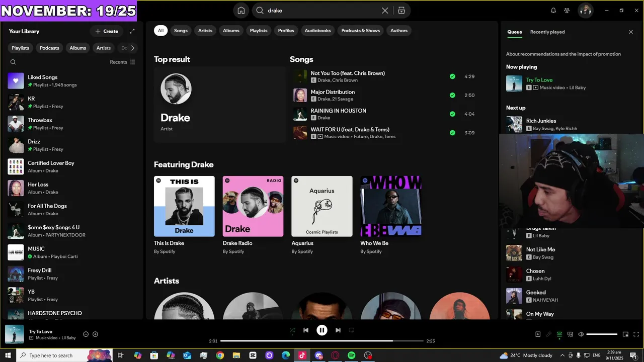
Task: Open the Who We Be playlist card
Action: coord(391,215)
